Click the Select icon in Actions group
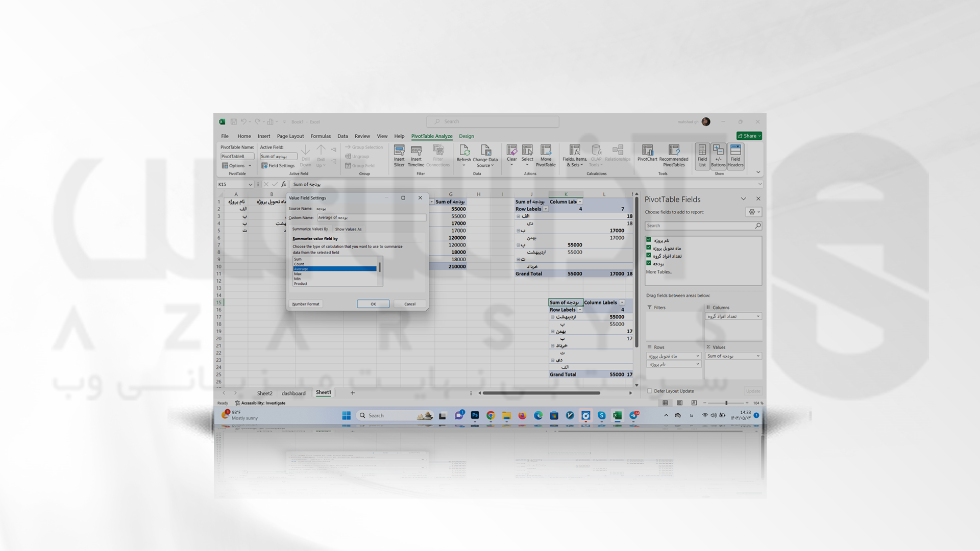 tap(527, 156)
